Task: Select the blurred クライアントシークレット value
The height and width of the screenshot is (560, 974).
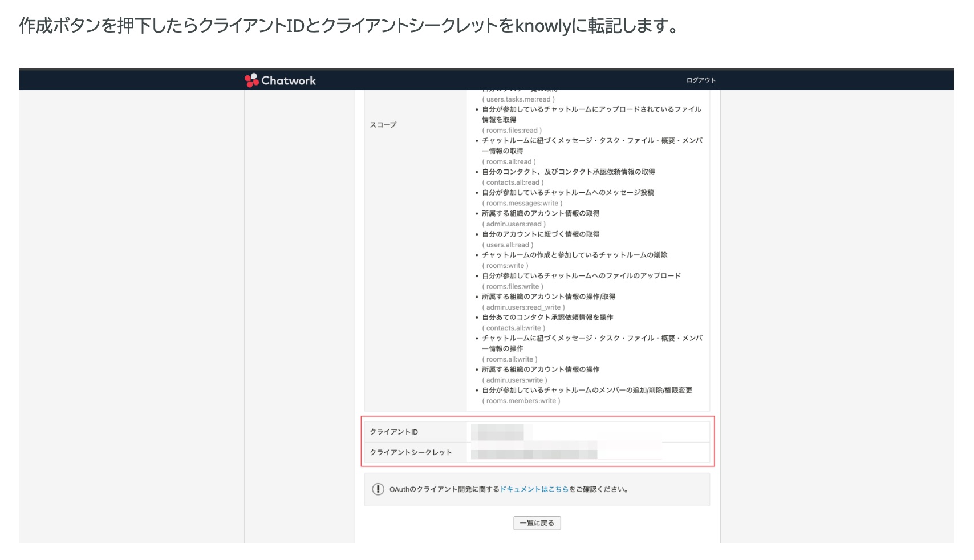Action: 536,452
